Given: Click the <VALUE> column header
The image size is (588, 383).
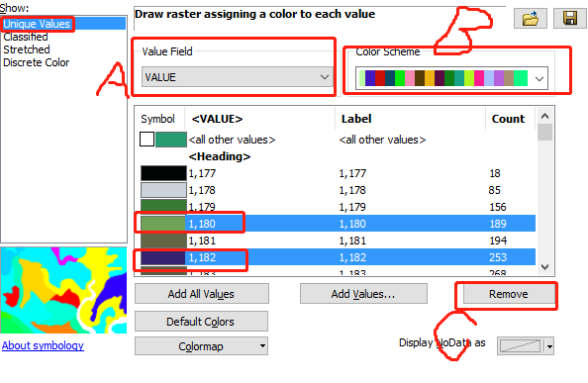Looking at the screenshot, I should click(217, 119).
